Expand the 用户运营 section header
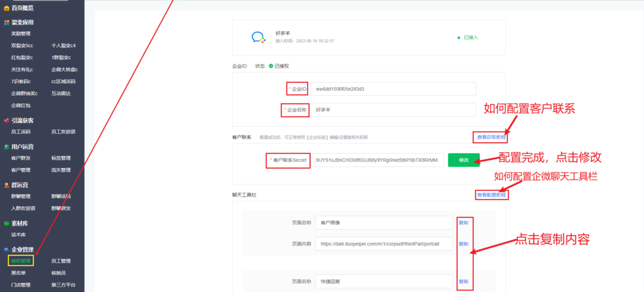This screenshot has width=644, height=292. point(23,147)
